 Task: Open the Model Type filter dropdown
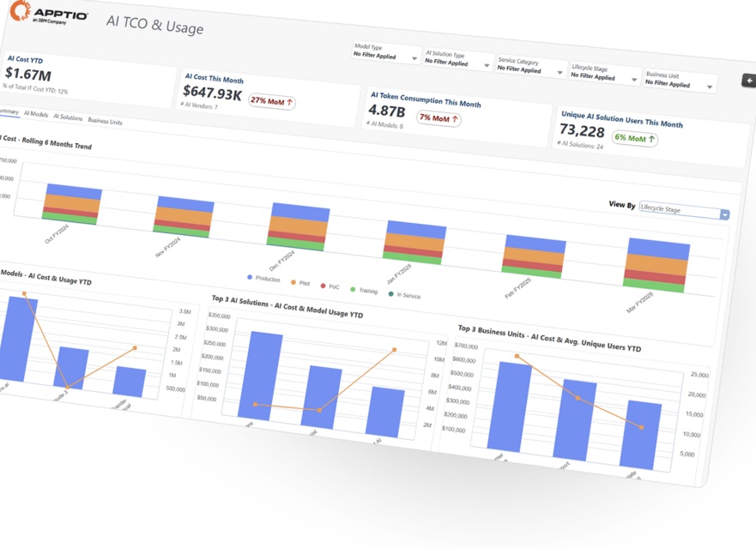(385, 52)
